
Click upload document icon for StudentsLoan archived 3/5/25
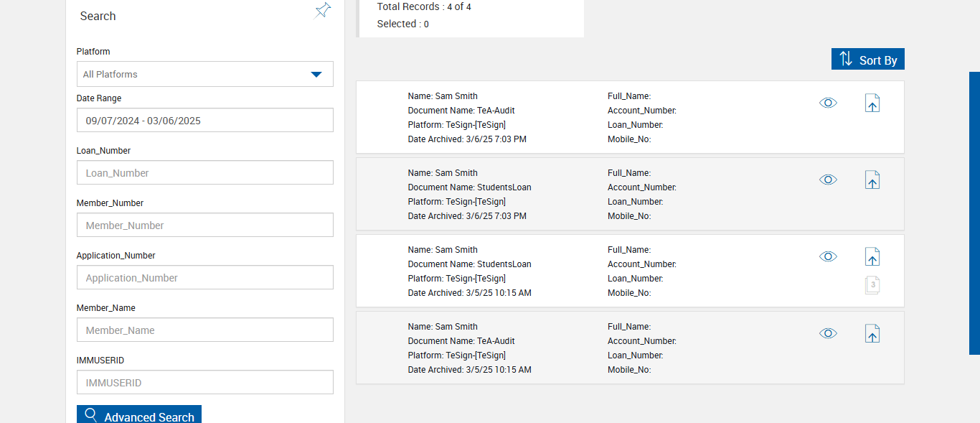[x=872, y=257]
